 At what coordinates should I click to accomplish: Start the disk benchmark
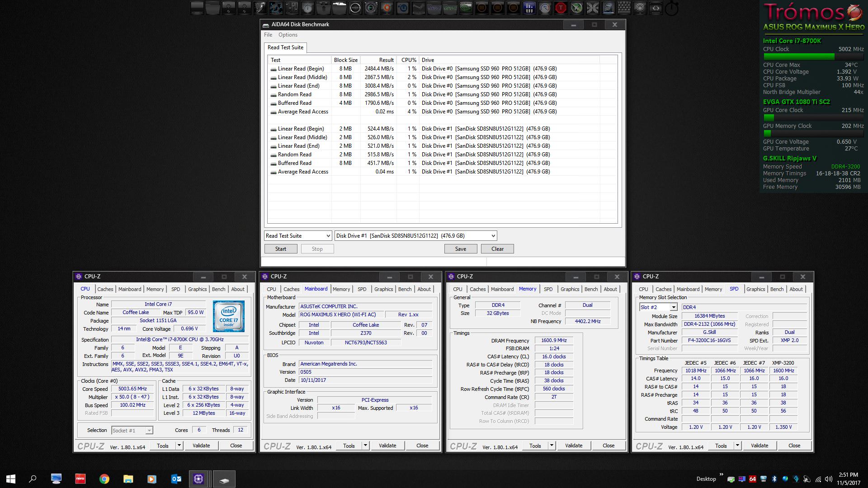coord(281,249)
